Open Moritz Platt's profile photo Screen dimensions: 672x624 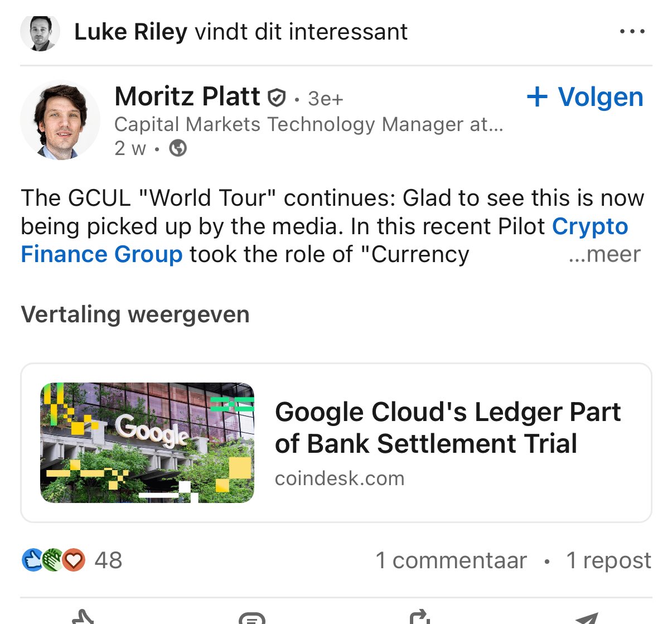(x=60, y=120)
